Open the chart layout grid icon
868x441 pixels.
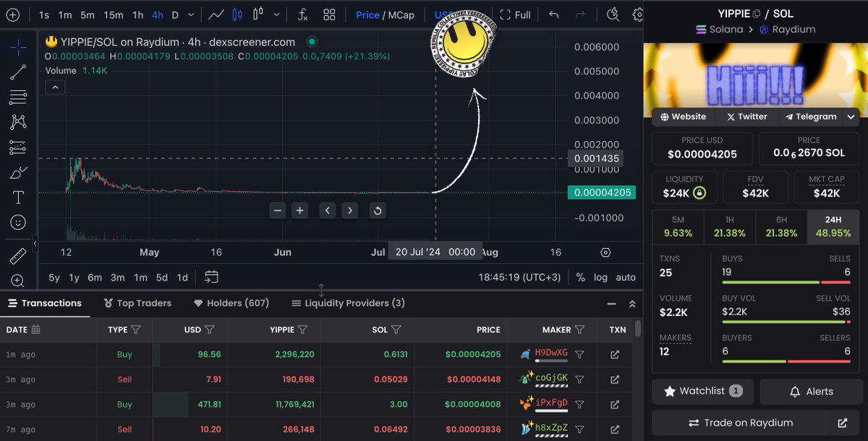(329, 14)
